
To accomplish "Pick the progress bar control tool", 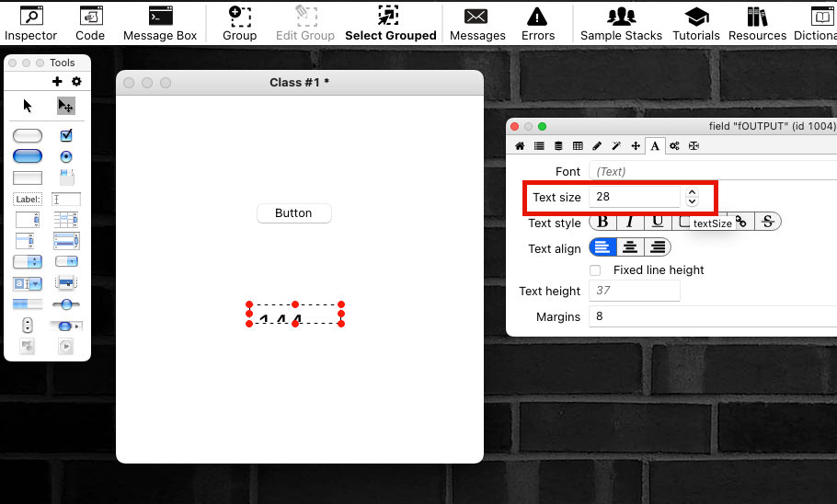I will pyautogui.click(x=28, y=304).
